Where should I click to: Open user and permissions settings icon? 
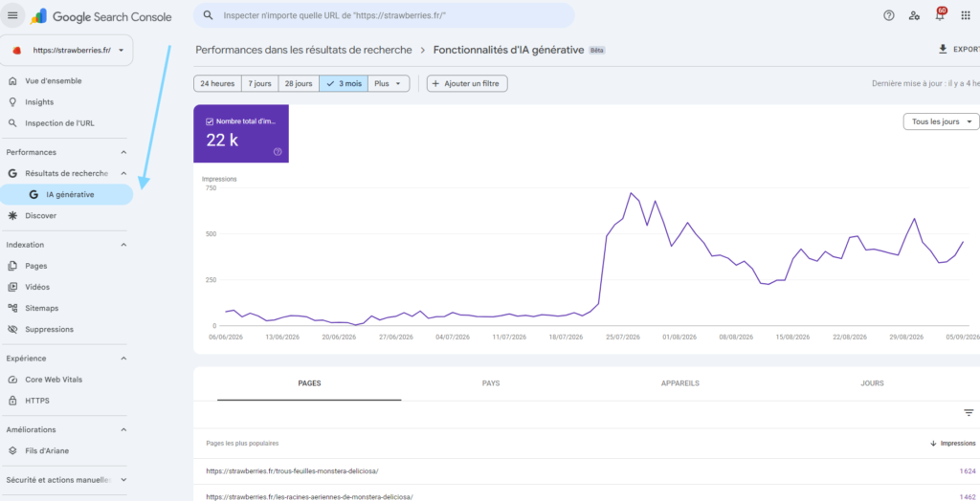(x=914, y=15)
